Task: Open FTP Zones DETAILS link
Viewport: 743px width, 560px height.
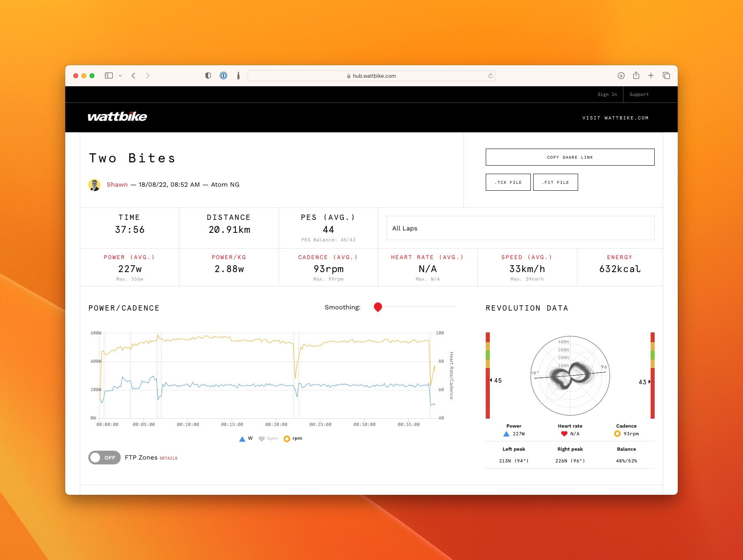Action: (x=169, y=458)
